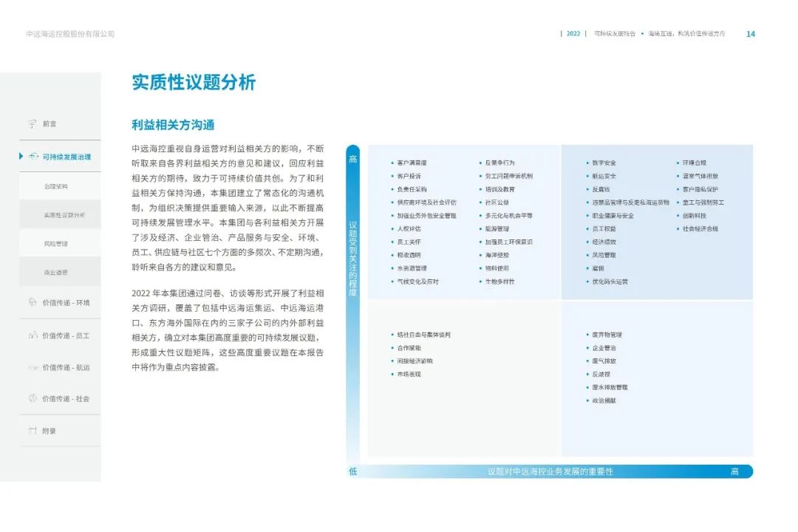Navigate to 价值传递 - 环境

click(66, 303)
